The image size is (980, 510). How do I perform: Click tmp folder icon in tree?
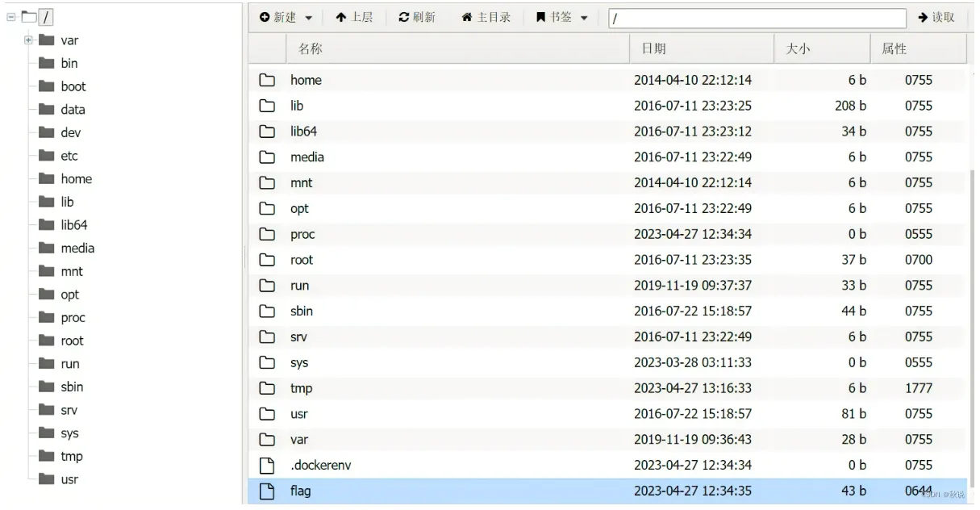pos(47,457)
